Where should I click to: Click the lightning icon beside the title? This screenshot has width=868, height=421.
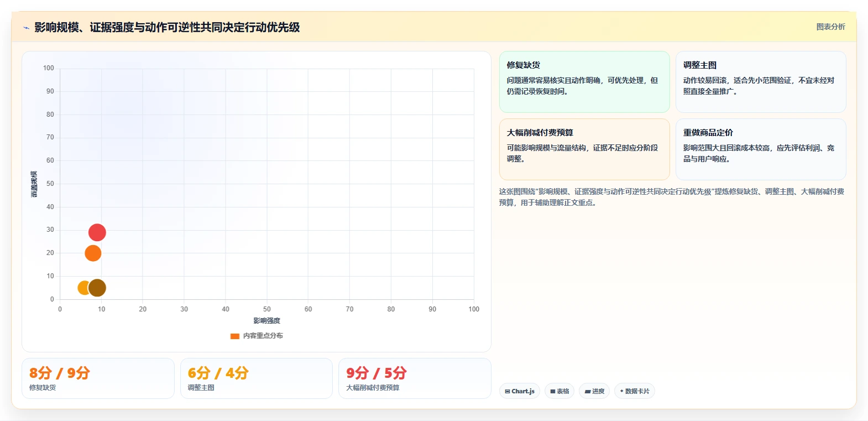(26, 28)
